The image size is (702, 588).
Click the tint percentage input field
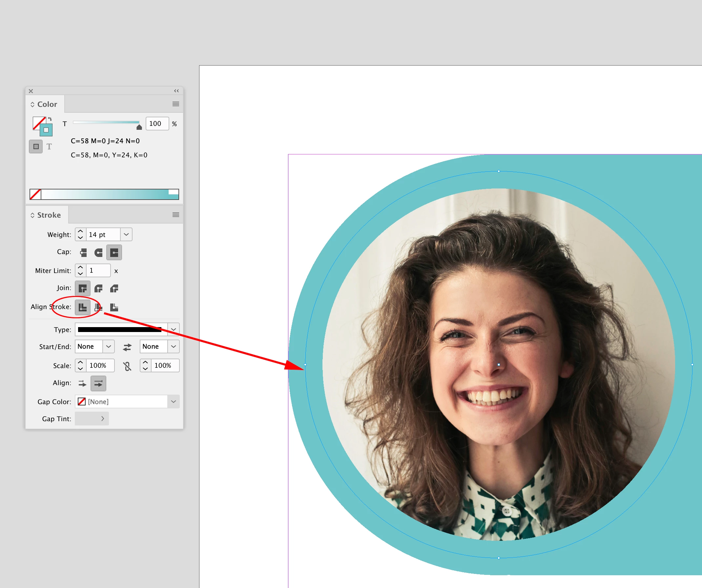tap(157, 124)
